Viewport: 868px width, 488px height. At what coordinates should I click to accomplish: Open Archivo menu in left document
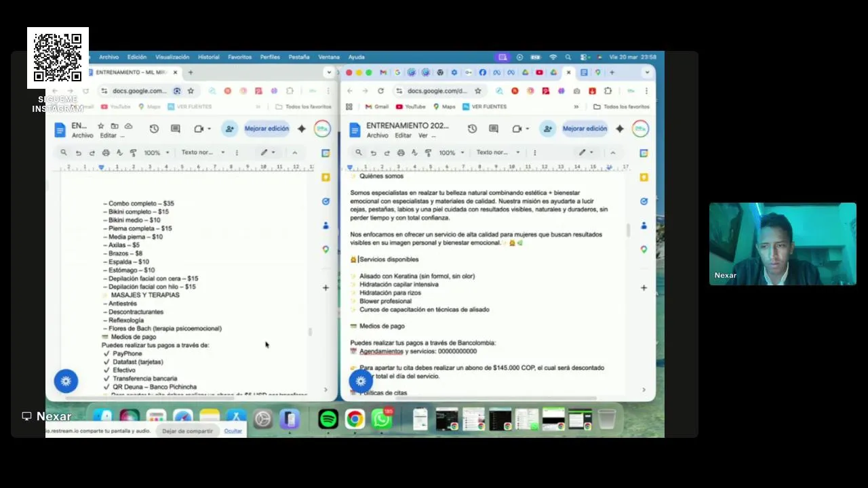click(x=83, y=136)
